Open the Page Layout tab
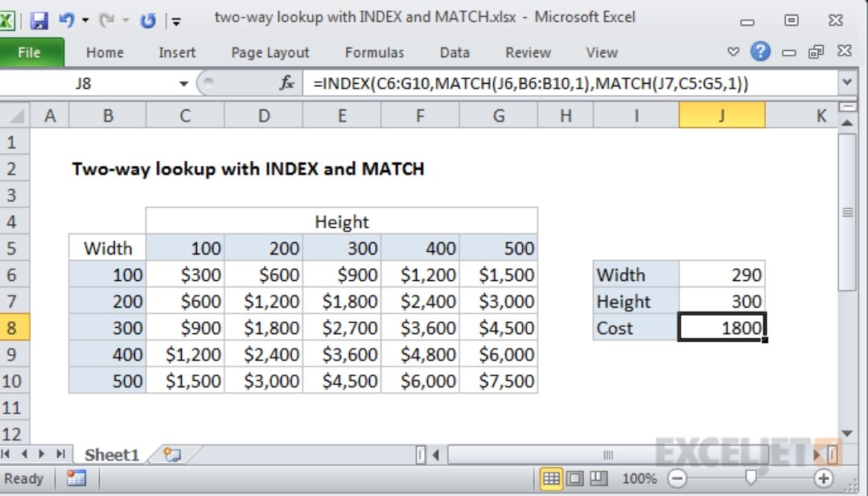The image size is (868, 496). coord(270,52)
